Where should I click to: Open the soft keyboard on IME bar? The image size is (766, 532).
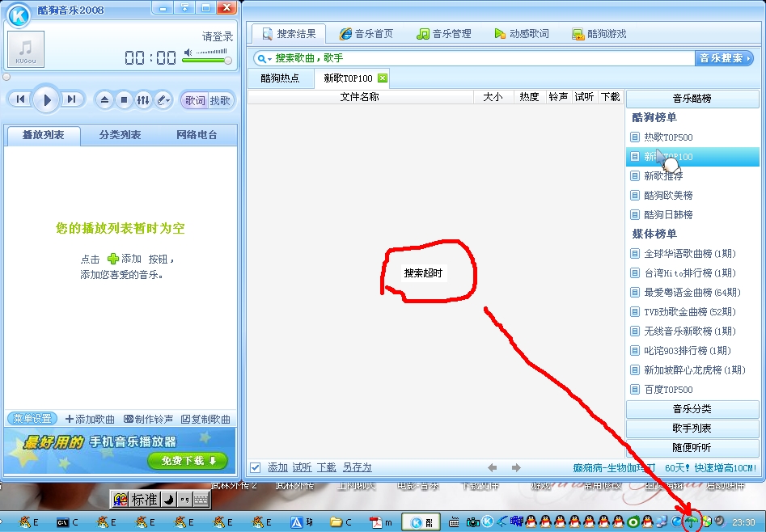(x=201, y=500)
